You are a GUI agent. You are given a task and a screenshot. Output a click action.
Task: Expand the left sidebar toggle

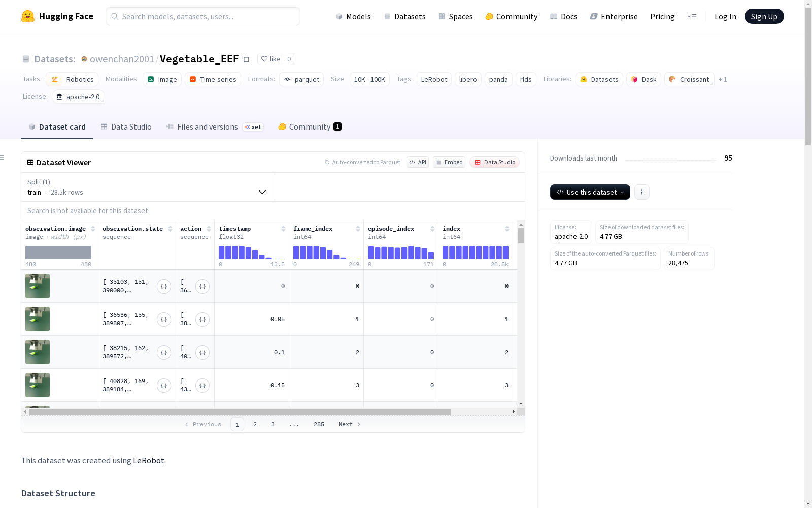click(3, 157)
